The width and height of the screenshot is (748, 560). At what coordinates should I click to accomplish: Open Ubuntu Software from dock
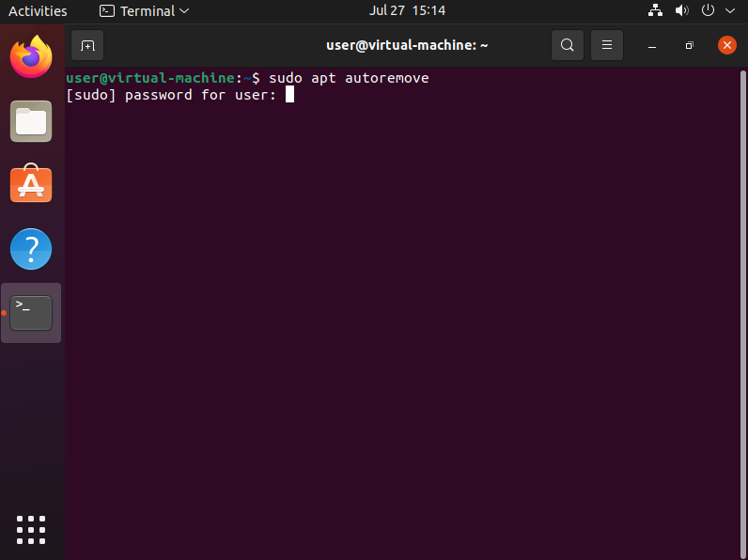(31, 185)
